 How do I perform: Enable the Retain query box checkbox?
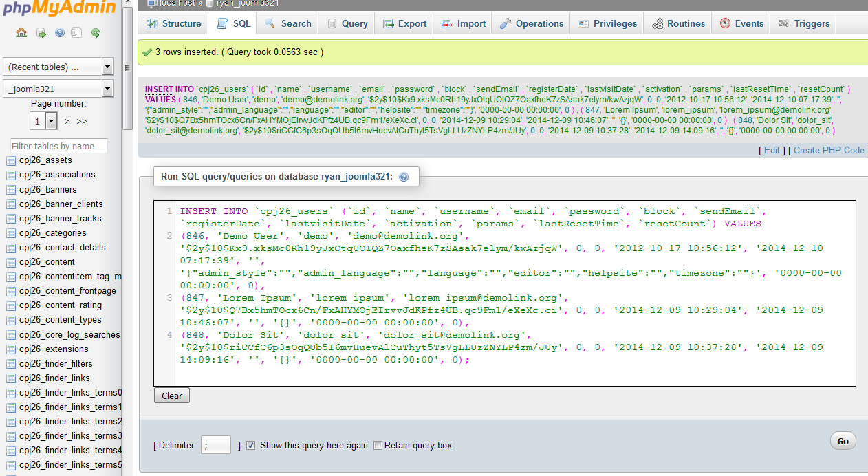pos(378,446)
